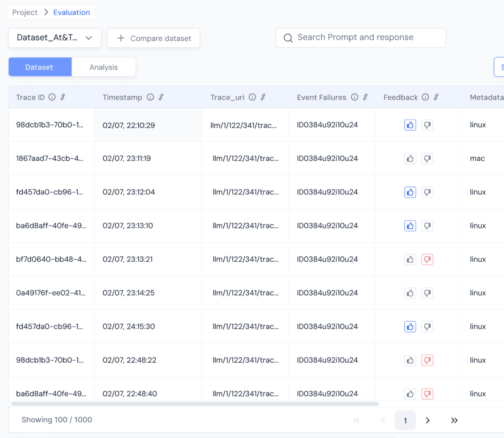Click Showing 100 / 1000 text
This screenshot has height=438, width=504.
(57, 420)
